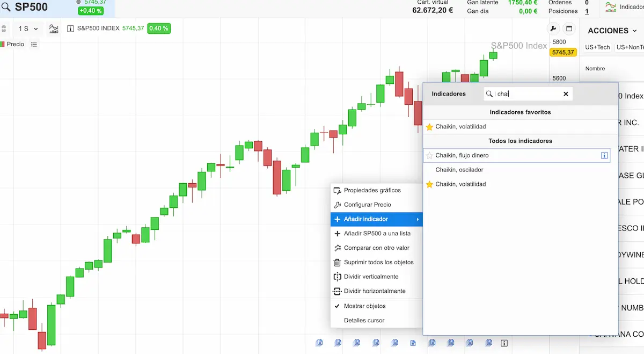The image size is (644, 354).
Task: Click the info icon on Chaikin, flujo dinero
Action: (604, 156)
